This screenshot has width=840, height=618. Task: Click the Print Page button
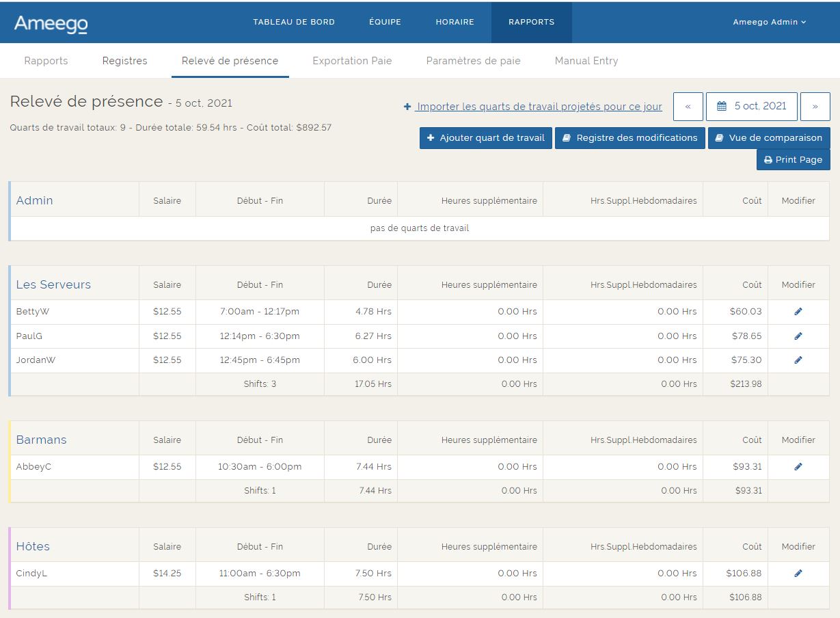click(793, 160)
